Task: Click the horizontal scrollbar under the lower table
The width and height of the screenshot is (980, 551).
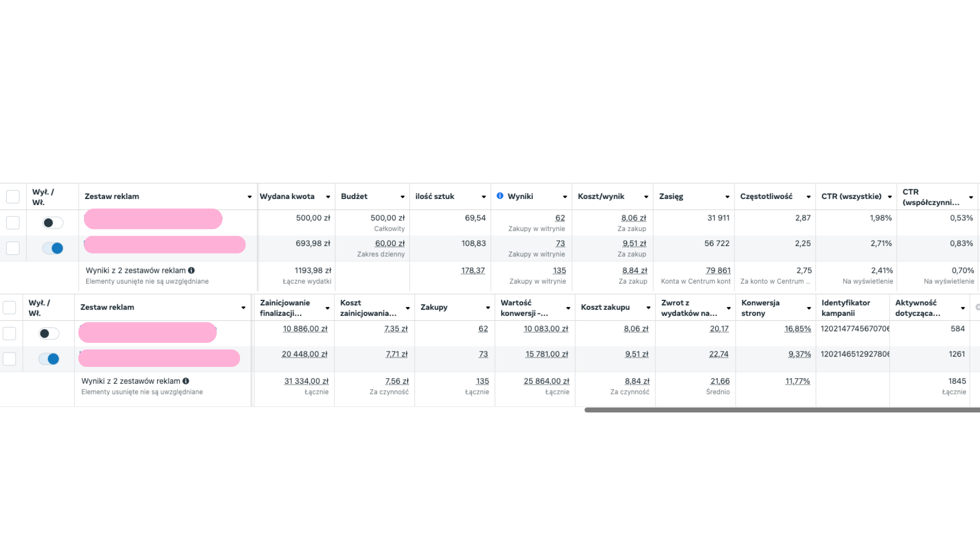Action: pos(782,410)
